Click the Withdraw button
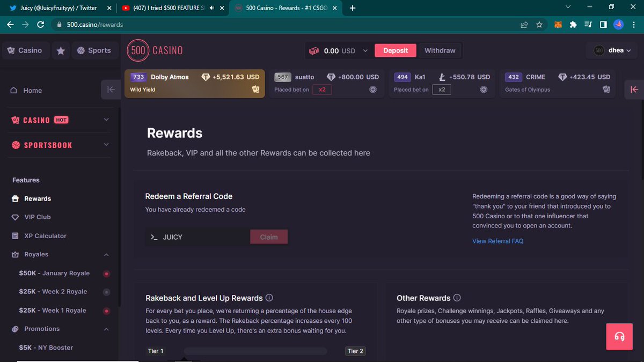 [x=440, y=50]
